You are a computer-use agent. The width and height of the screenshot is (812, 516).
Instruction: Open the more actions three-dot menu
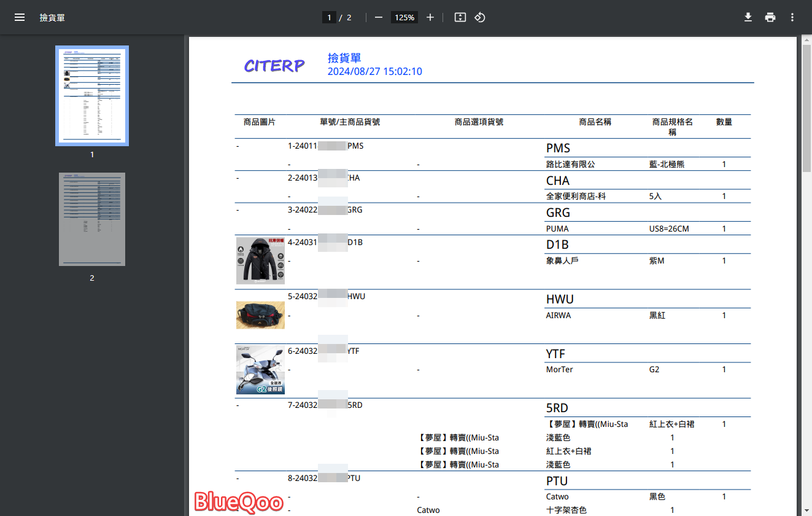coord(792,17)
